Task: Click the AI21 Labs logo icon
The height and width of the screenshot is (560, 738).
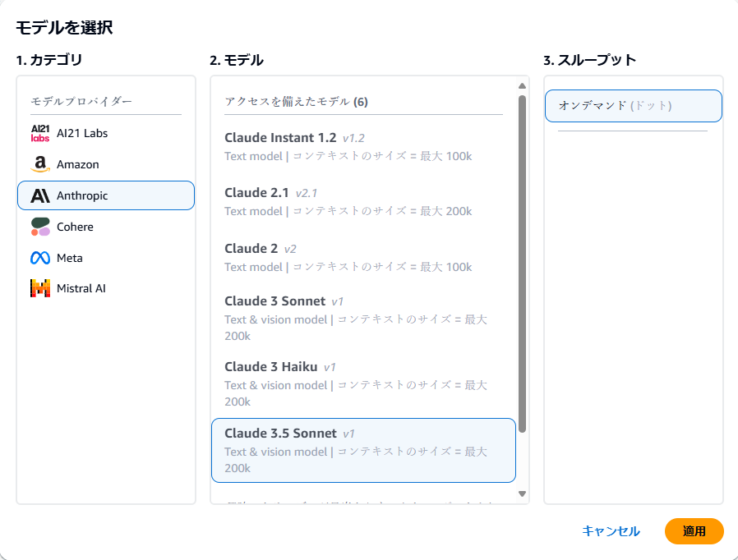Action: point(40,133)
